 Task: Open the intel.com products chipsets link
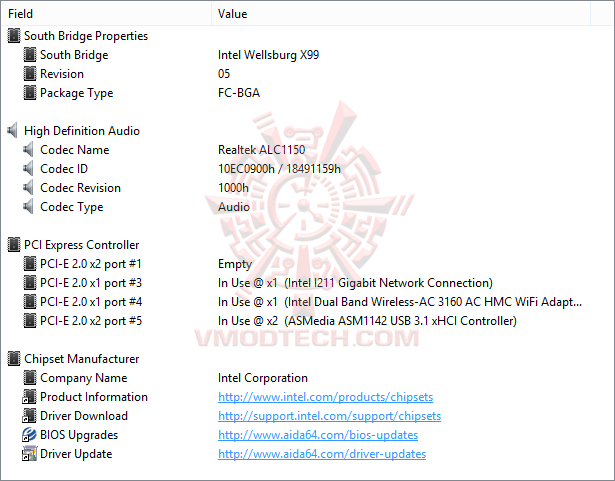coord(326,397)
